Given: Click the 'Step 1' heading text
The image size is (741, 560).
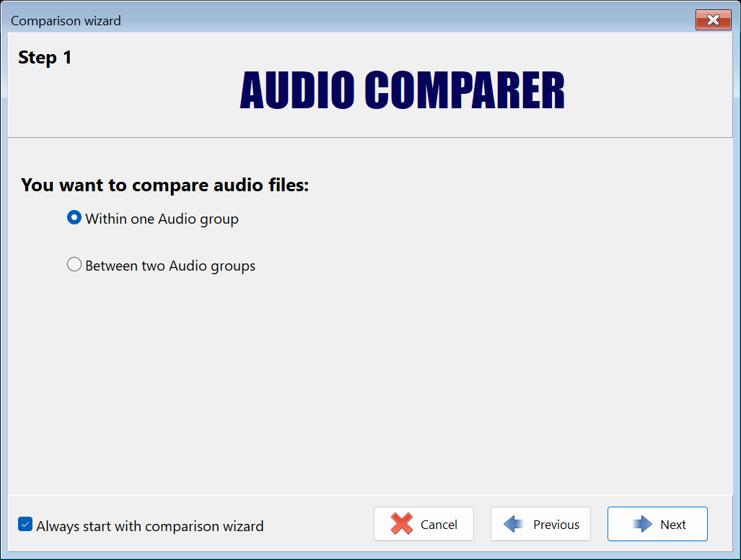Looking at the screenshot, I should click(x=45, y=58).
